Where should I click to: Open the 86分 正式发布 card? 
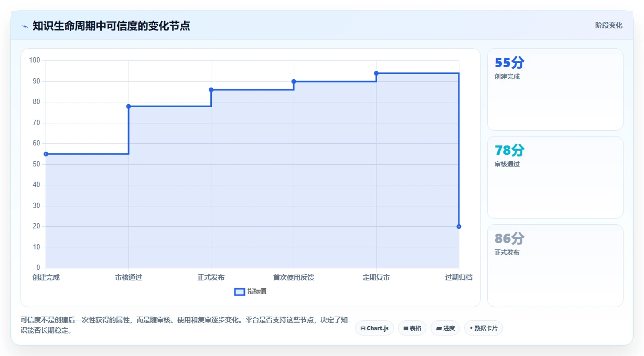[x=555, y=265]
